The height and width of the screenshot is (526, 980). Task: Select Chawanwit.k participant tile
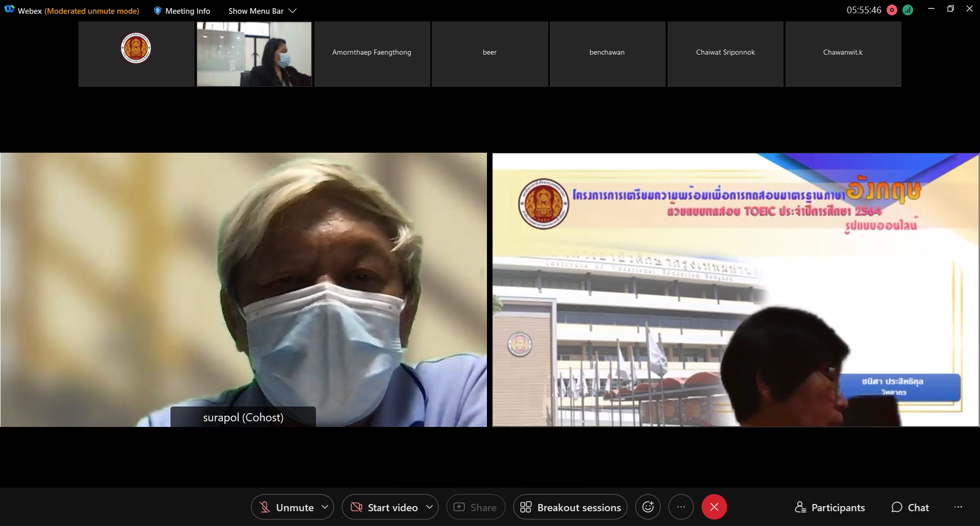tap(843, 54)
